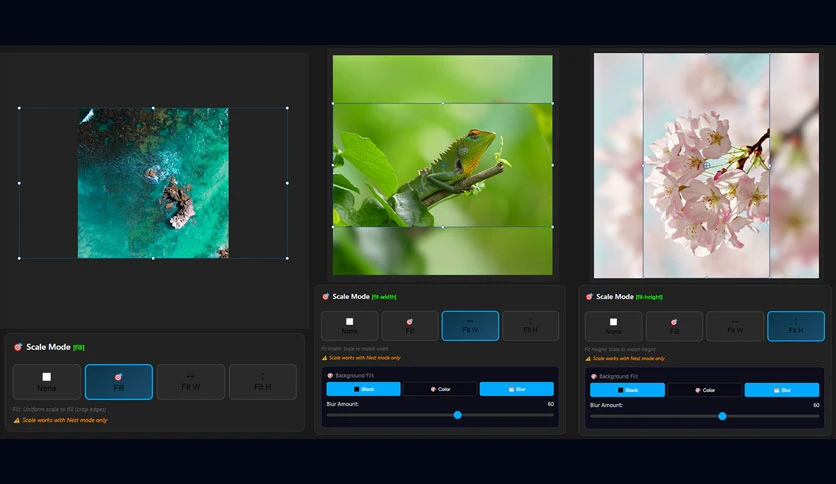Choose Fit W in the [fill] panel
This screenshot has height=484, width=836.
191,382
